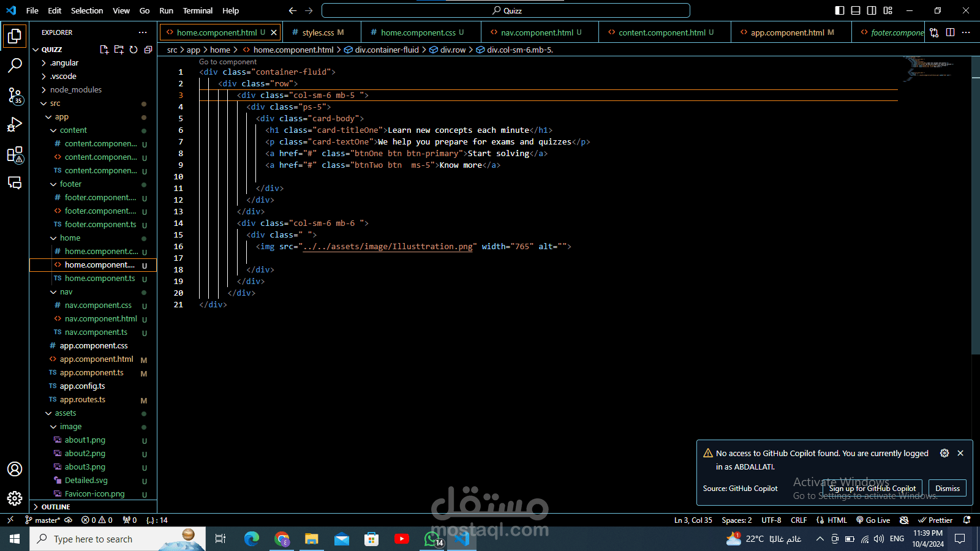Open Explorer views and more actions menu
This screenshot has width=980, height=551.
(143, 32)
